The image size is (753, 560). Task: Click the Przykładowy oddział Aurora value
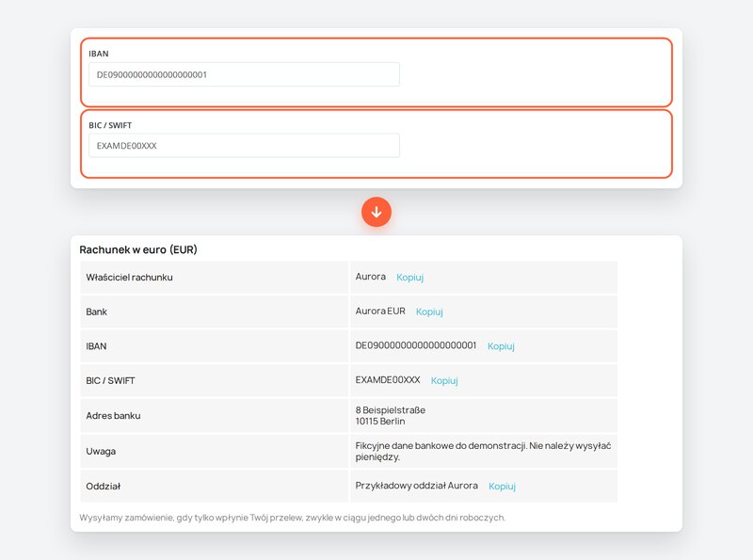pos(416,486)
